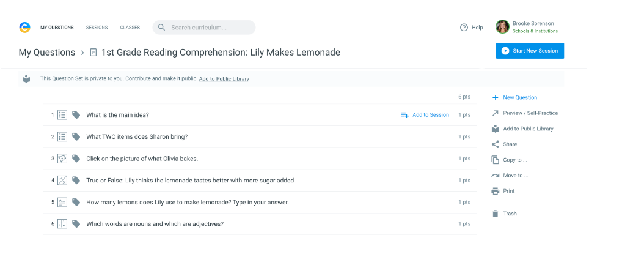644x265 pixels.
Task: Add question 1 to session
Action: 425,115
